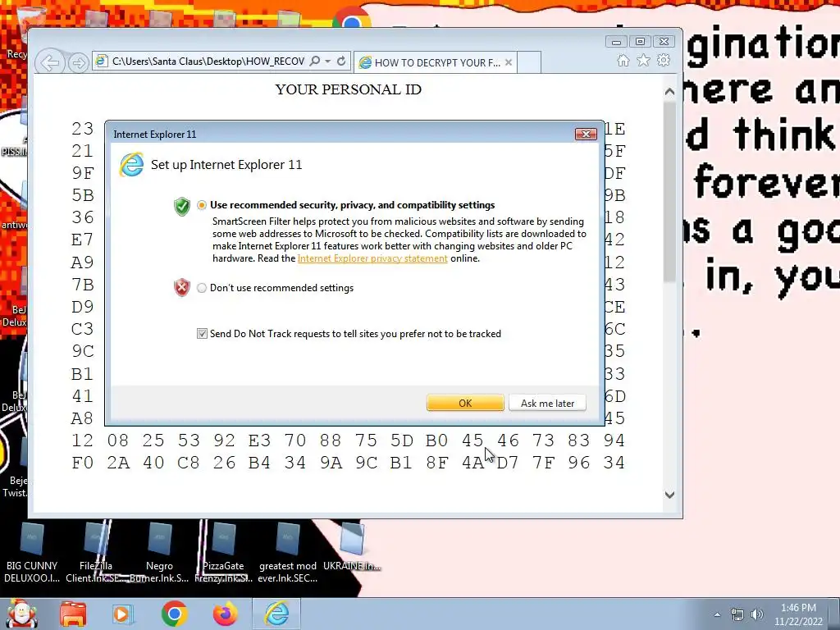Maximize the Internet Explorer window
This screenshot has height=630, width=840.
[x=640, y=42]
